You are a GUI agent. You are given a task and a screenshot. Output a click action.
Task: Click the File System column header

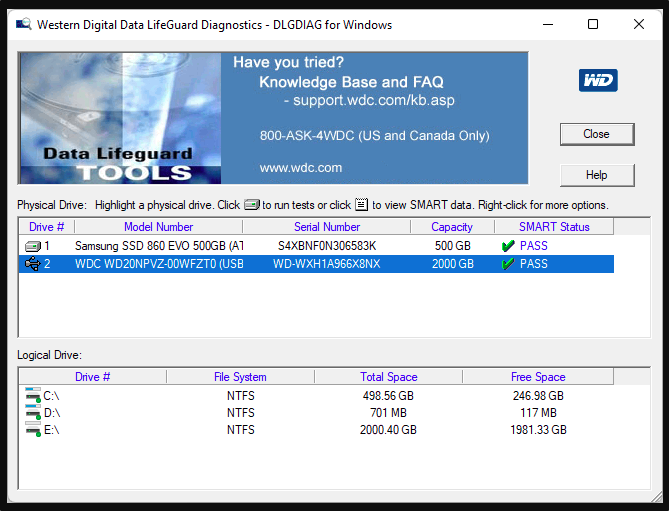click(240, 377)
